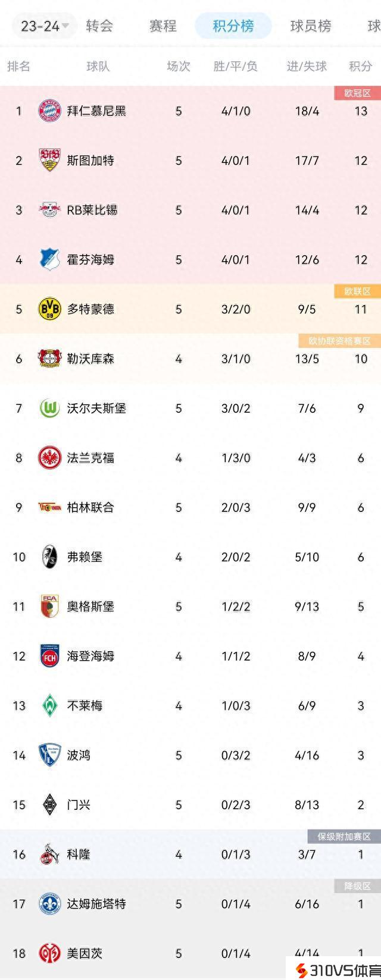The width and height of the screenshot is (381, 980).
Task: Click the 积分 column header
Action: click(x=360, y=66)
